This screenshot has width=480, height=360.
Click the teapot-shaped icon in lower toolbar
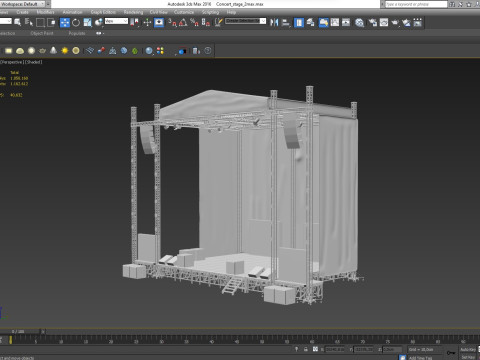point(42,51)
